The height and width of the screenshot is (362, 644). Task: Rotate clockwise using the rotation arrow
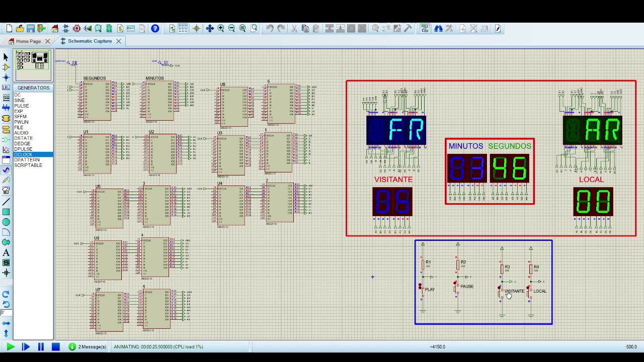(6, 294)
